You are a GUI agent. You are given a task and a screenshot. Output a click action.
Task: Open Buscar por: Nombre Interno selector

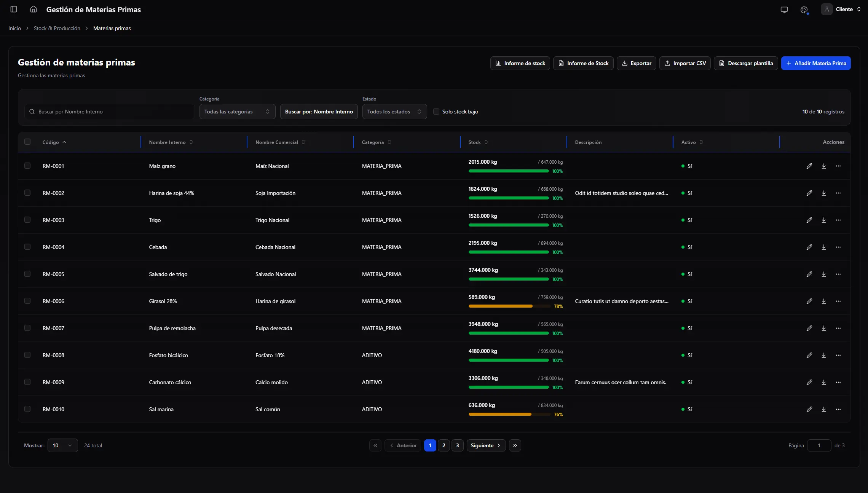[319, 112]
